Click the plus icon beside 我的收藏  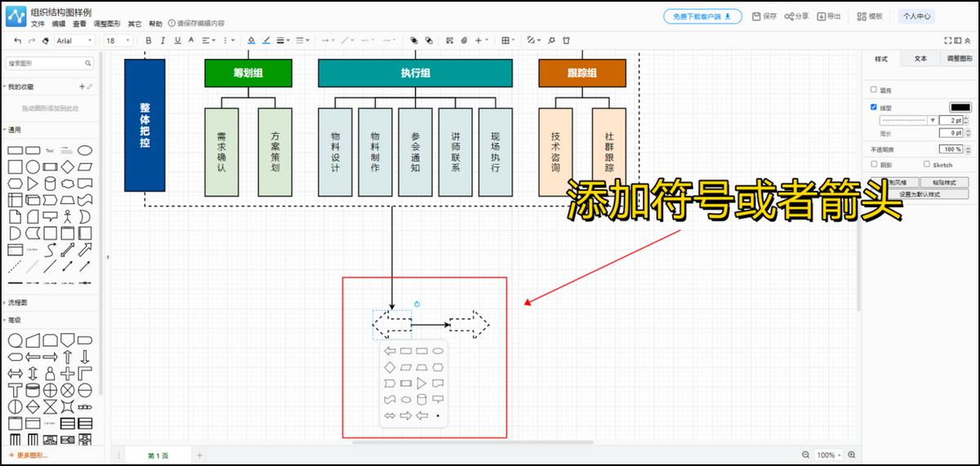82,87
